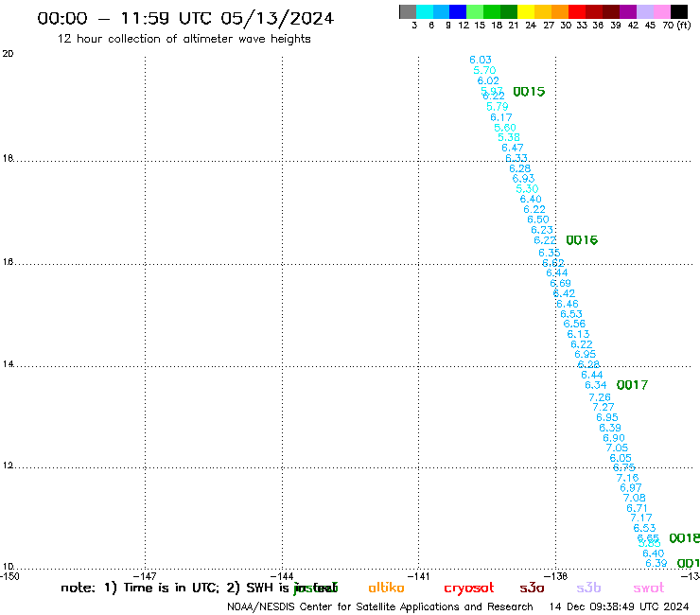Viewport: 700px width, 615px height.
Task: Click the wave height value '6.42'
Action: [565, 293]
